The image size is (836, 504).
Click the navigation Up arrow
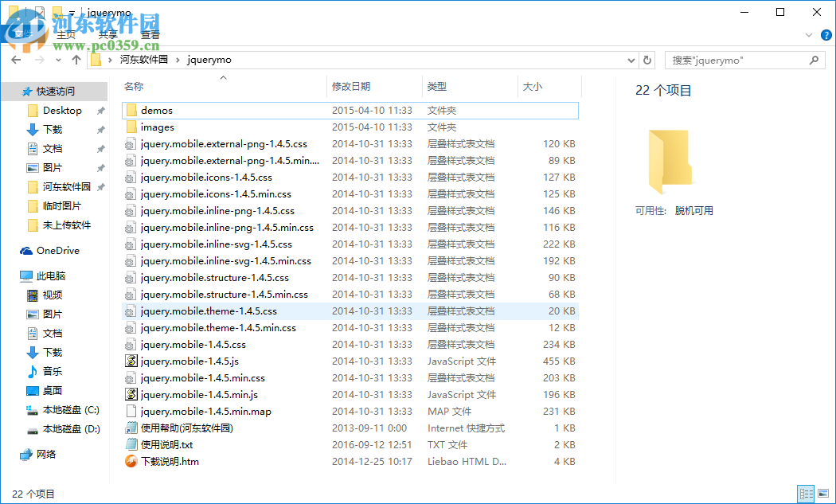tap(76, 60)
